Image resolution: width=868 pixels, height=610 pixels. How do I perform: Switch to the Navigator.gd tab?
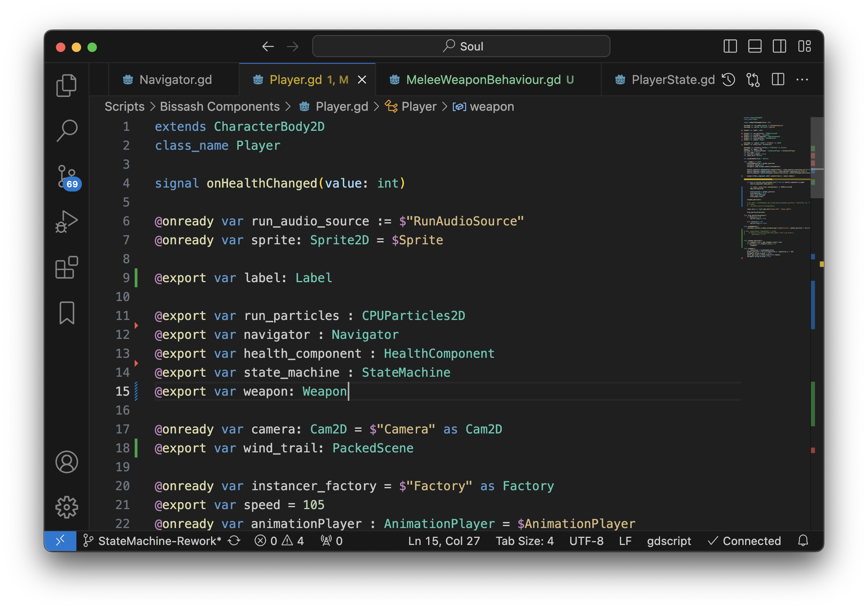(x=175, y=80)
